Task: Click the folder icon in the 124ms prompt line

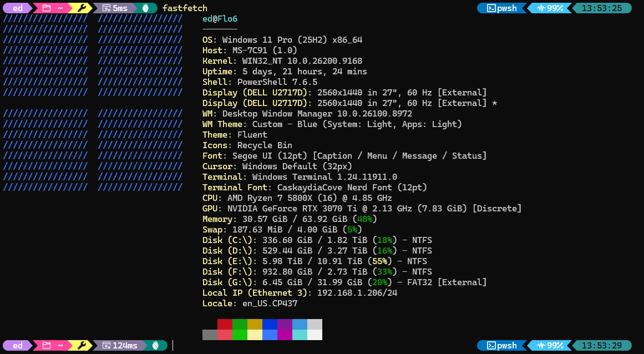Action: [x=47, y=345]
